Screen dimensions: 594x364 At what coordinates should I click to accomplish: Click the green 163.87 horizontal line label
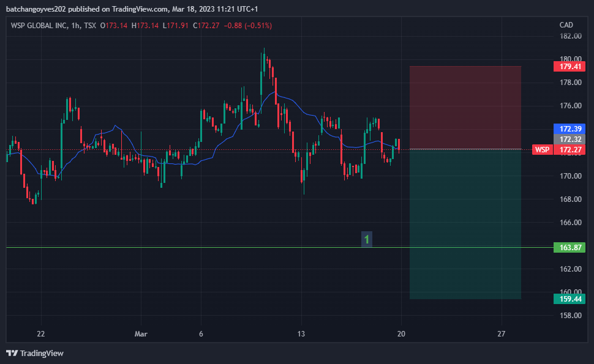pos(570,248)
